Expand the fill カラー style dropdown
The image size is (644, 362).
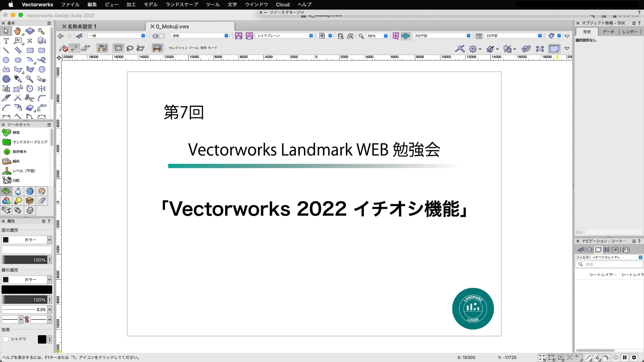click(49, 240)
